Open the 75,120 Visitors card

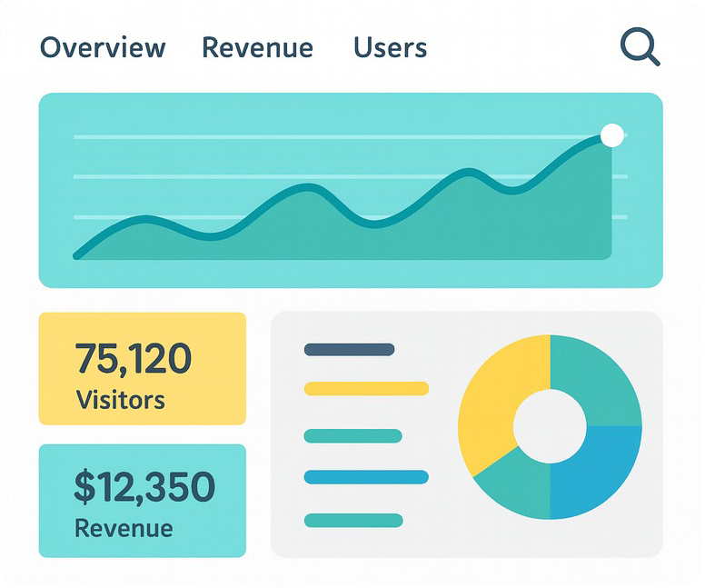pyautogui.click(x=142, y=368)
